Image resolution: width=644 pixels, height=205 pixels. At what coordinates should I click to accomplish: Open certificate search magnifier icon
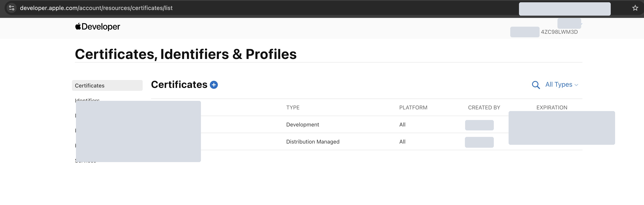tap(536, 85)
